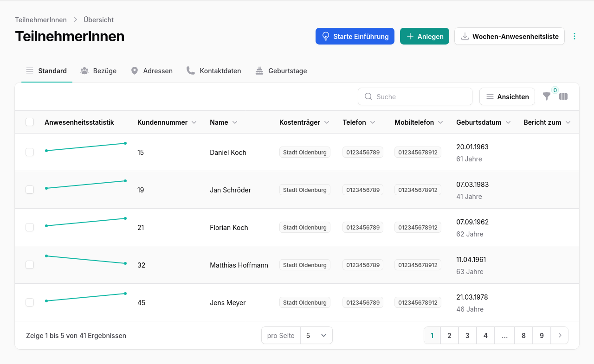The image size is (594, 364).
Task: Sort by Name column header
Action: click(x=224, y=122)
